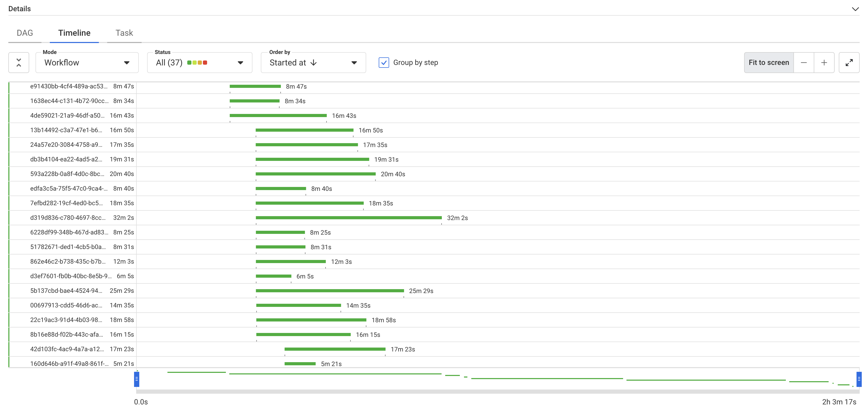This screenshot has width=868, height=413.
Task: Click the zoom out minus icon
Action: [x=804, y=63]
